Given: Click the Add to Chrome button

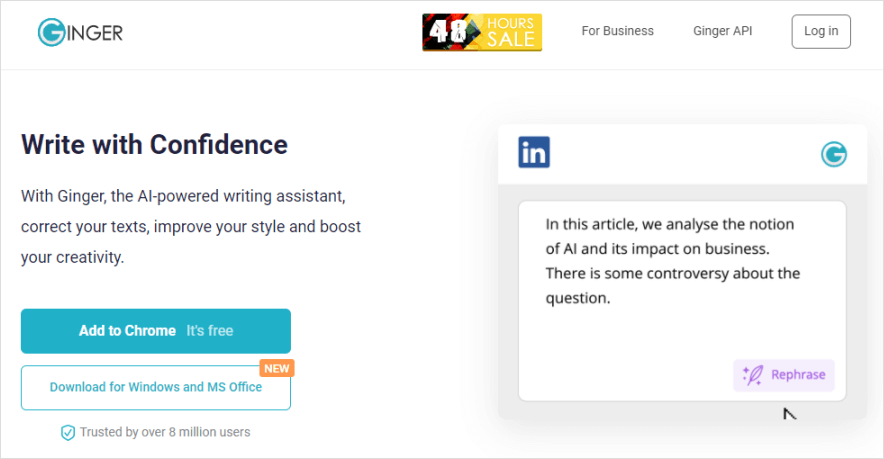Looking at the screenshot, I should click(155, 331).
